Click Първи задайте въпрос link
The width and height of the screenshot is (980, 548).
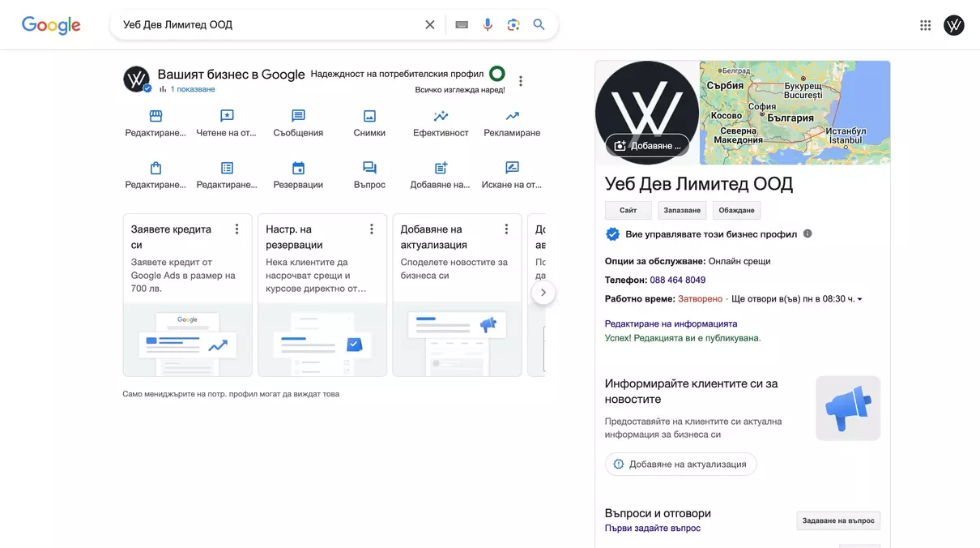coord(653,528)
